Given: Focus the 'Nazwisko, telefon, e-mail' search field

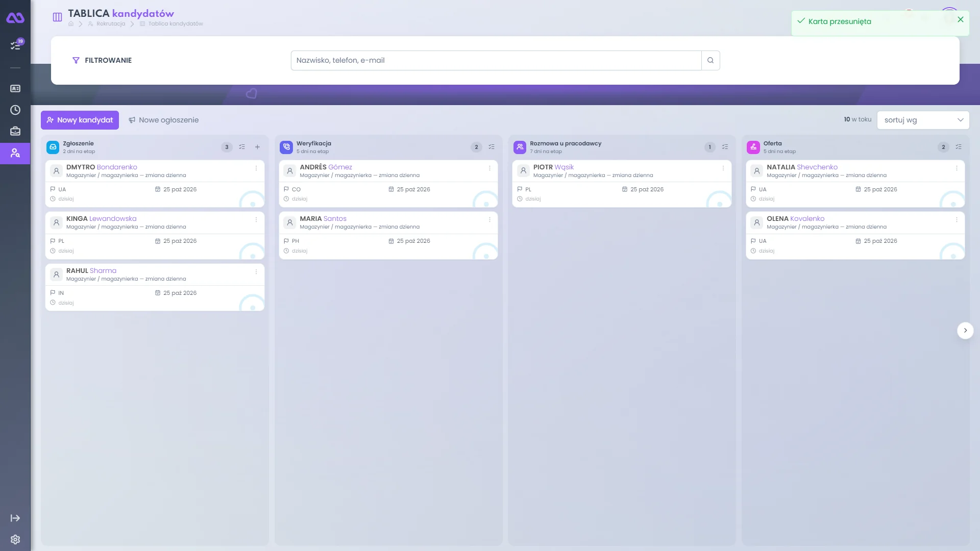Looking at the screenshot, I should pyautogui.click(x=496, y=60).
